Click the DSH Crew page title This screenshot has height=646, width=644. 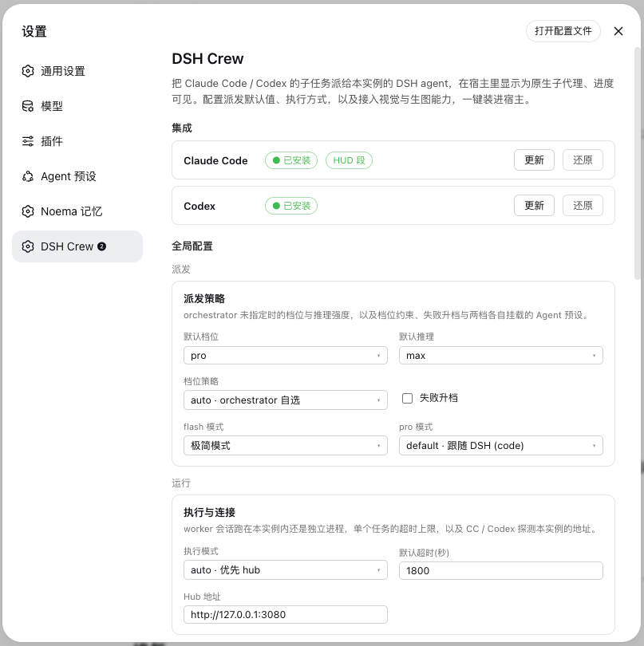tap(207, 58)
